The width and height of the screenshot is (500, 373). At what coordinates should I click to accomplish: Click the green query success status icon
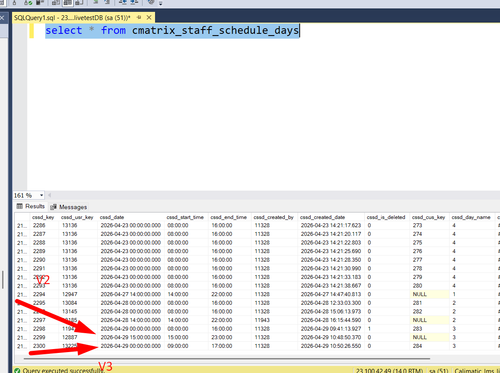(x=17, y=370)
